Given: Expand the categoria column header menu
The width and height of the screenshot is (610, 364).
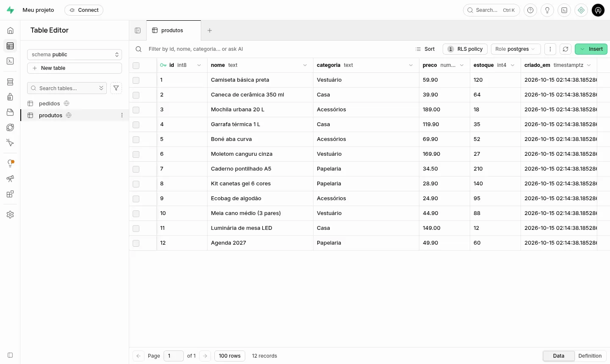Looking at the screenshot, I should (x=411, y=65).
